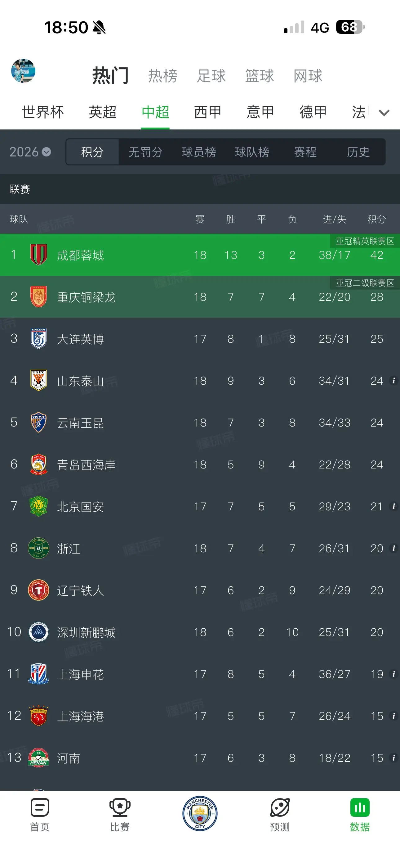This screenshot has width=400, height=868.
Task: Open the 历史 history view
Action: (x=358, y=152)
